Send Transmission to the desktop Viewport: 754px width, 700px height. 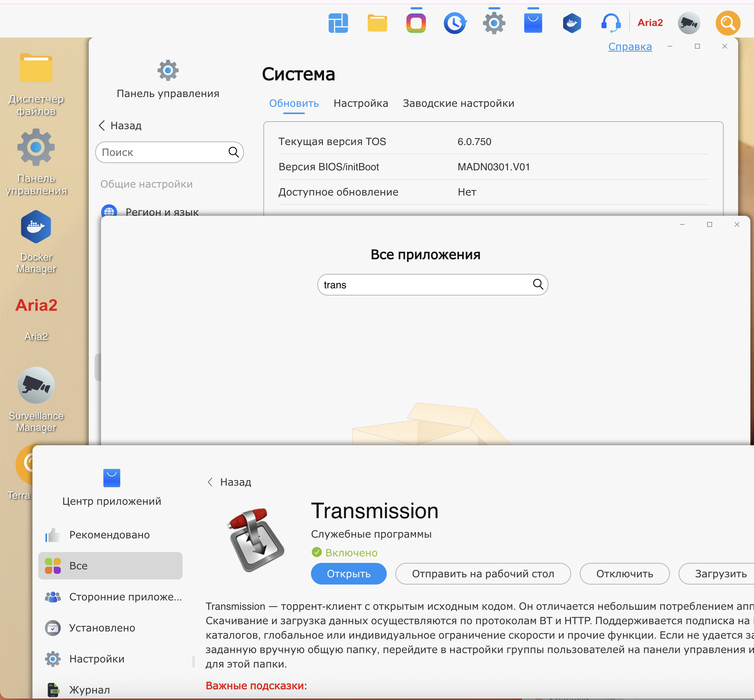coord(483,573)
